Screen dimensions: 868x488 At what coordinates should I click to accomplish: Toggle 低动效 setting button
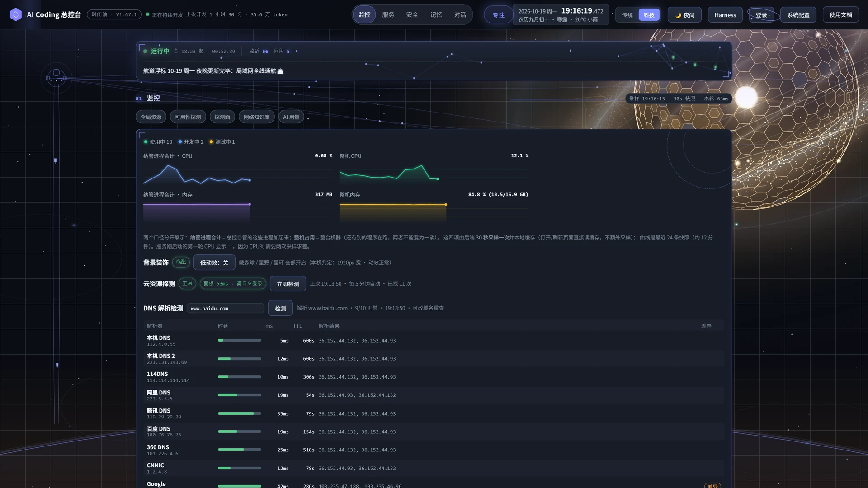tap(214, 263)
